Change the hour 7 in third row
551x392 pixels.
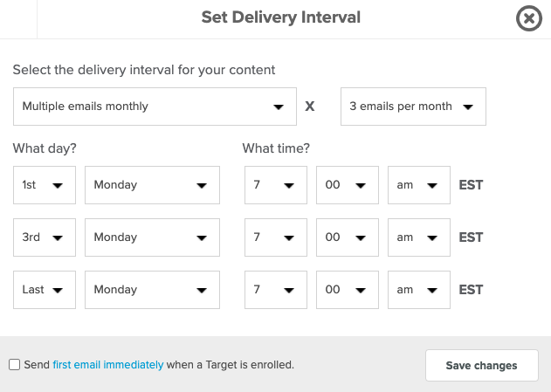[x=276, y=290]
